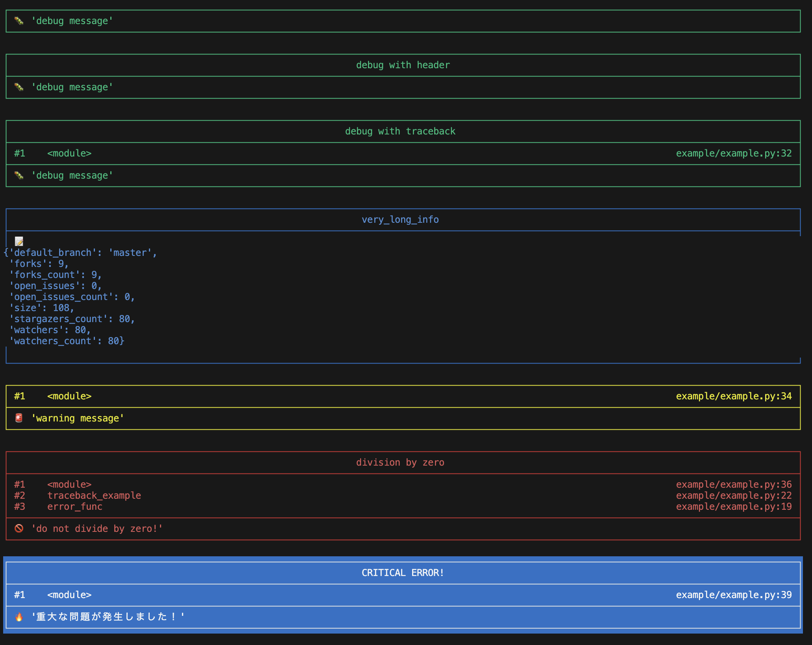Open the example/example.py:39 source link
This screenshot has width=812, height=645.
[x=733, y=595]
